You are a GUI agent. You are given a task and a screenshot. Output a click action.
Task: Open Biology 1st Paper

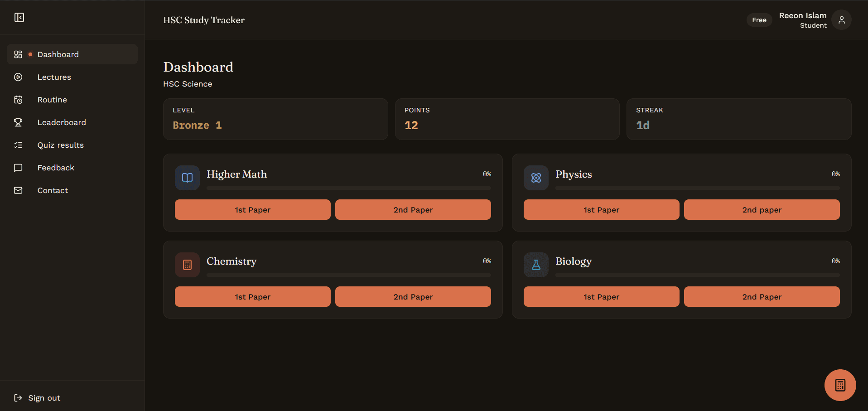coord(602,297)
